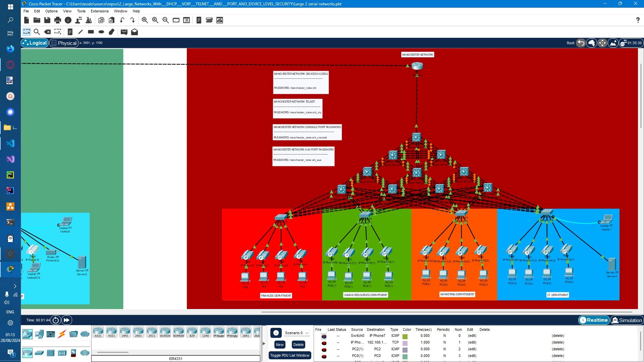Click the green color swatch for Switch0 PDU
This screenshot has width=644, height=362.
coord(405,337)
